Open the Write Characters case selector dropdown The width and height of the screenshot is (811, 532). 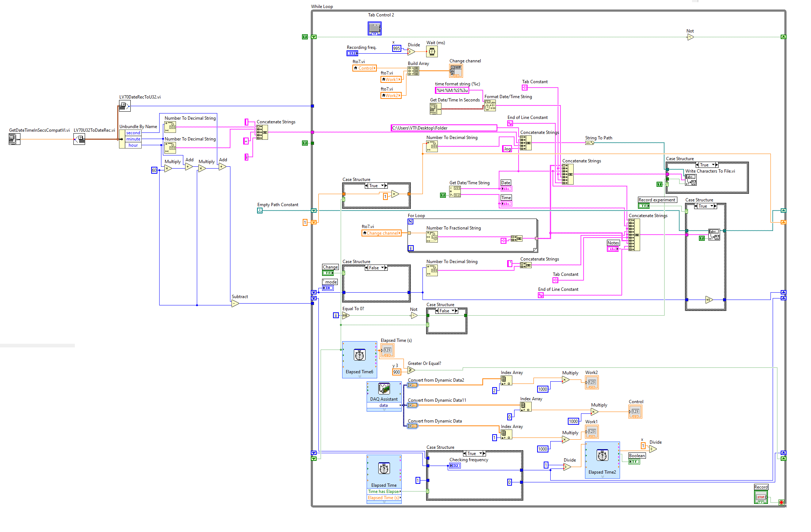(712, 165)
